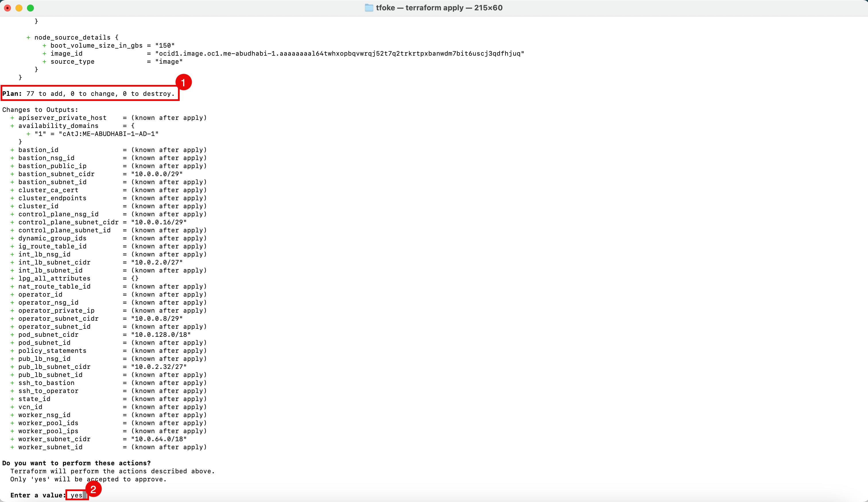Click the boot_volume_size_in_gbs value "150"
Viewport: 868px width, 502px height.
[x=165, y=45]
